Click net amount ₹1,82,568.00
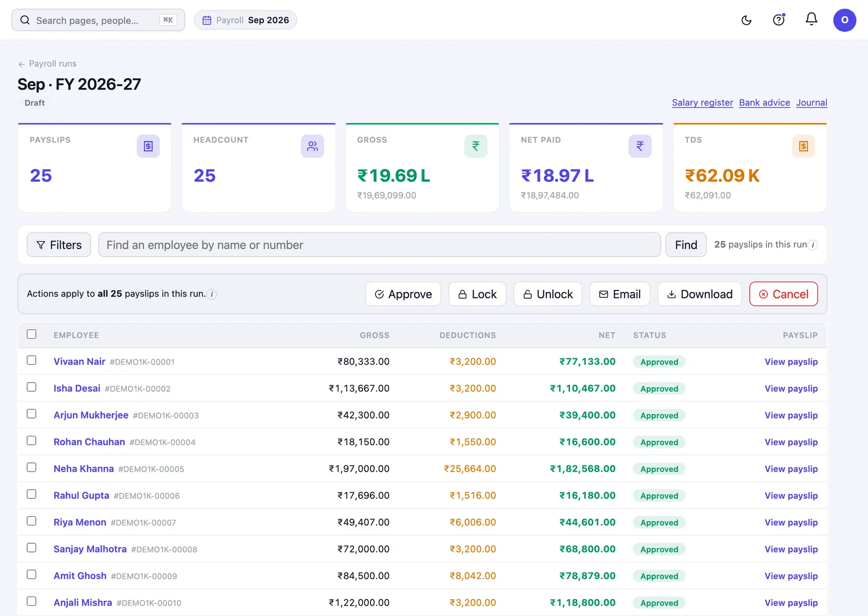The height and width of the screenshot is (616, 868). (583, 468)
